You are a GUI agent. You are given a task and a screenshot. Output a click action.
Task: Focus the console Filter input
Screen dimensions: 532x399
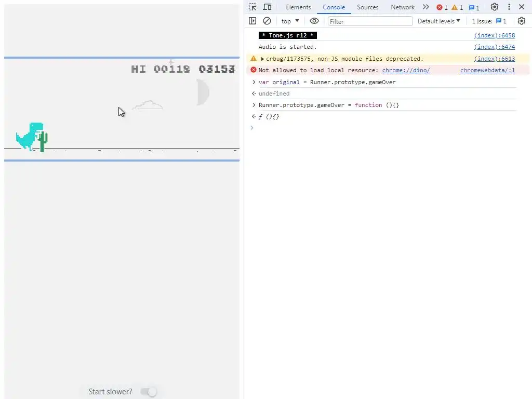370,21
